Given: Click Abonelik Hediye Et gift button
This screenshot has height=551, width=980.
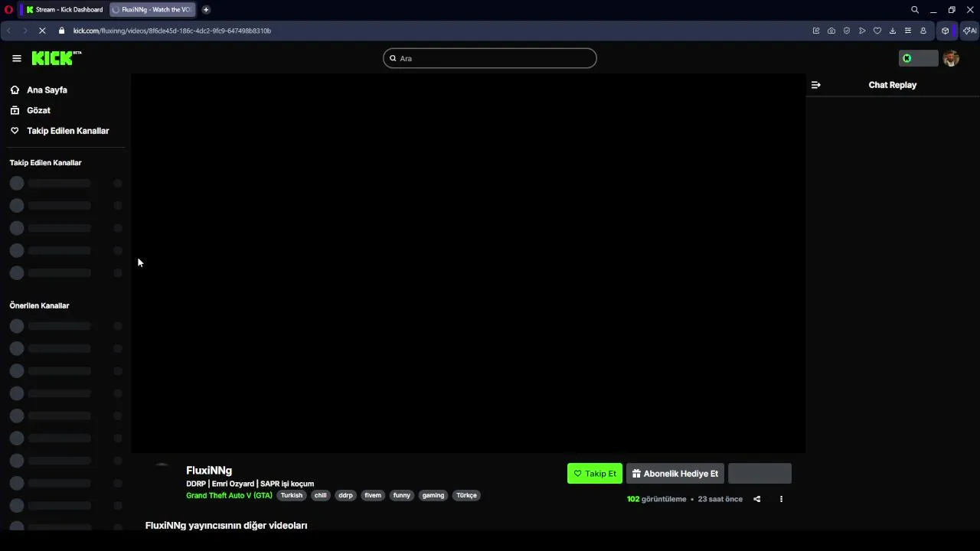Looking at the screenshot, I should [675, 474].
